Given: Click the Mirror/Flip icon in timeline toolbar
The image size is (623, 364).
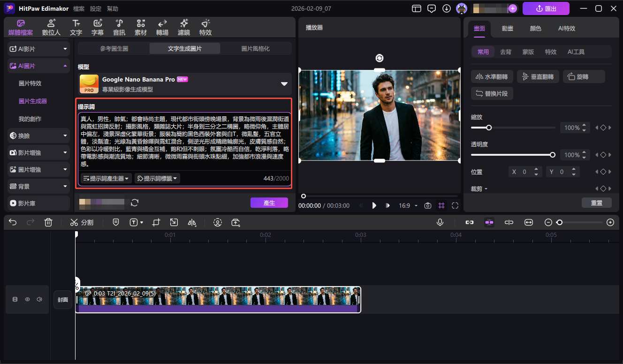Looking at the screenshot, I should coord(192,222).
